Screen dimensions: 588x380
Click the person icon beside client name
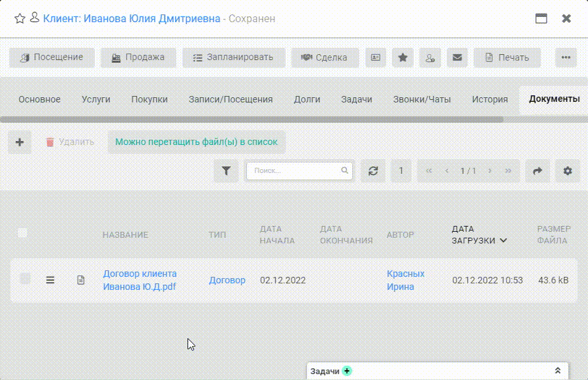pyautogui.click(x=35, y=18)
